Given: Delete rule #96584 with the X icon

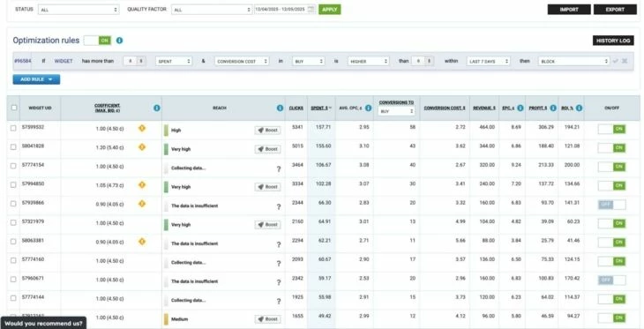Looking at the screenshot, I should click(x=625, y=61).
